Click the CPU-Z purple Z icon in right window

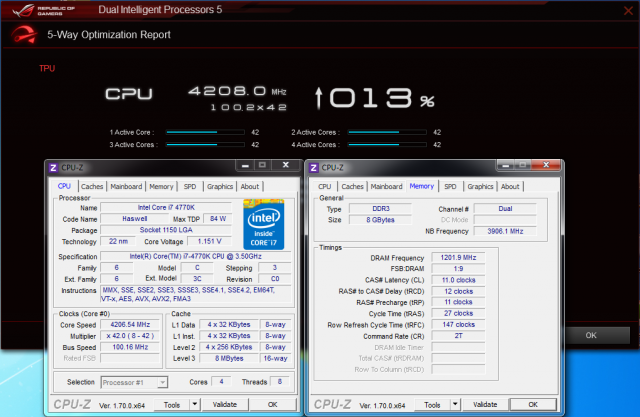313,168
